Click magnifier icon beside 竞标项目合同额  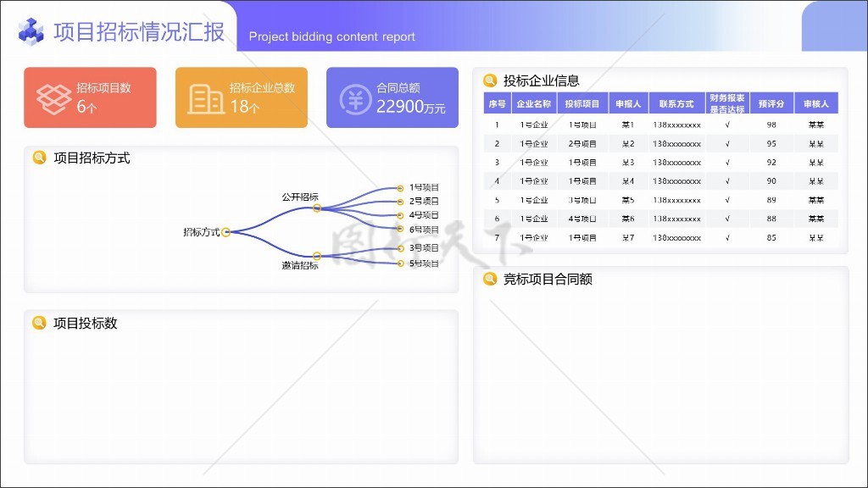click(489, 279)
